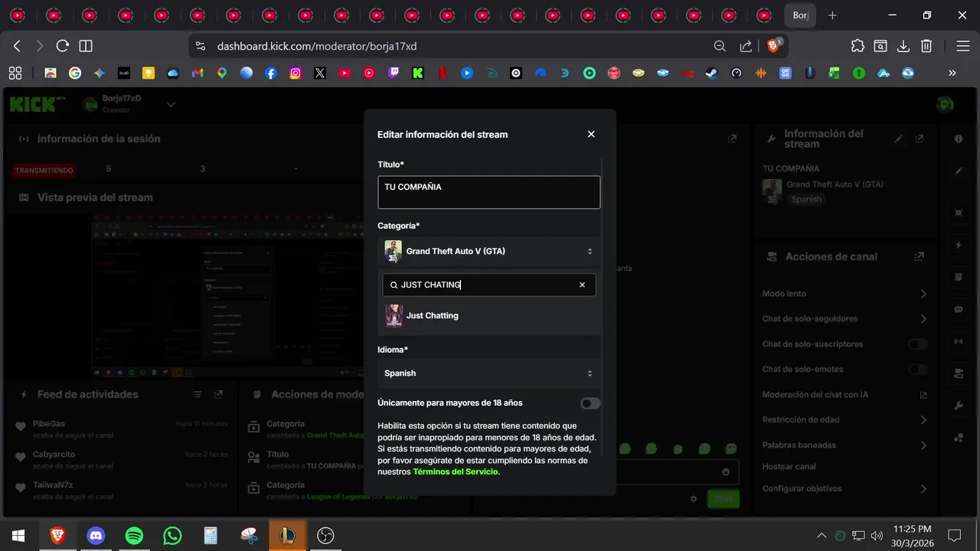
Task: Open the Twitch bookmark icon
Action: click(x=394, y=73)
